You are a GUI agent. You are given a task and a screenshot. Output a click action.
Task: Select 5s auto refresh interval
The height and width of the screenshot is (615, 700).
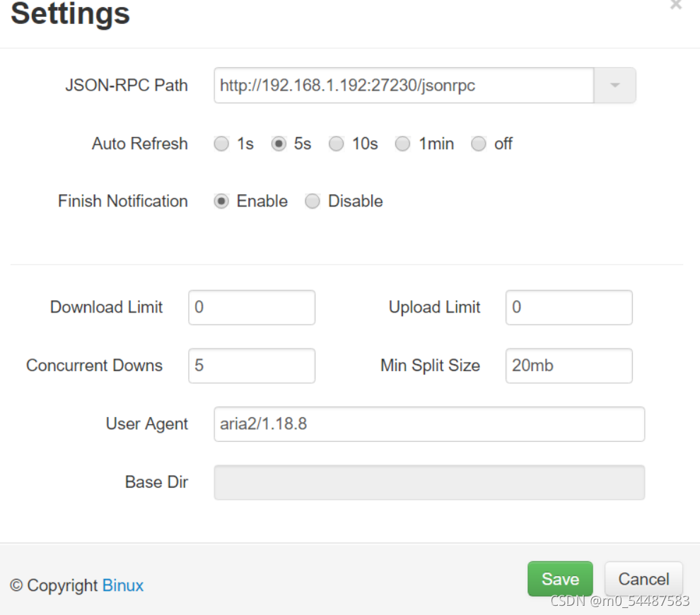pyautogui.click(x=279, y=144)
